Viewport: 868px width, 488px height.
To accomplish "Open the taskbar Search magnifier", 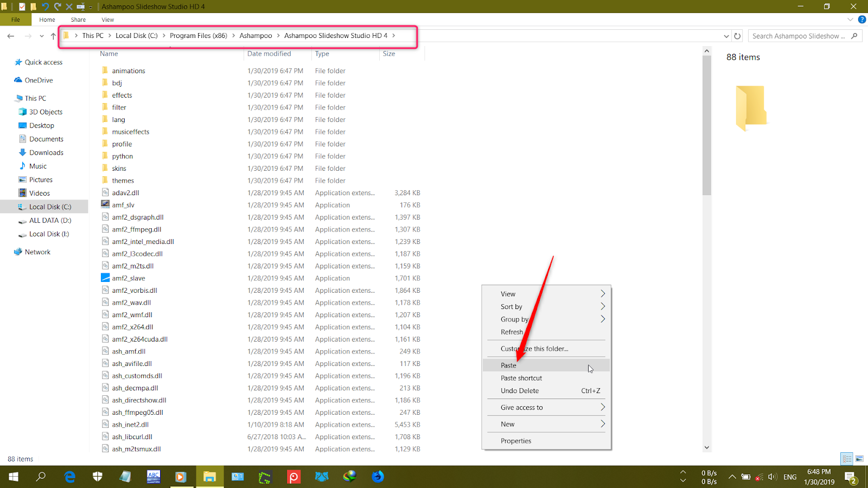I will [x=41, y=477].
